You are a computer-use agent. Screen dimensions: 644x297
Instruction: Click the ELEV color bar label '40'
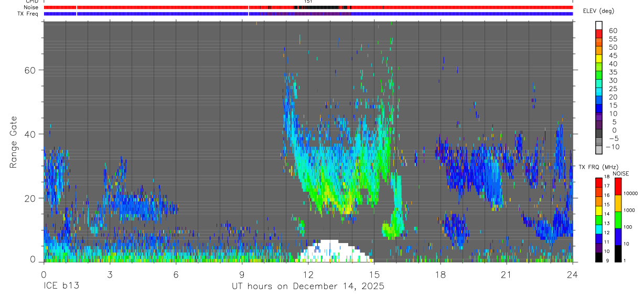tap(613, 63)
